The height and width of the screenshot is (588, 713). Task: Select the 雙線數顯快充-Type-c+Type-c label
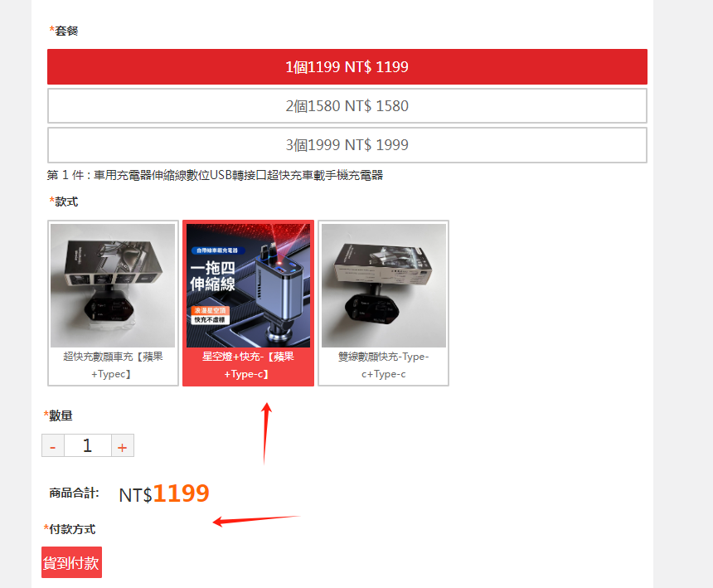pos(384,365)
